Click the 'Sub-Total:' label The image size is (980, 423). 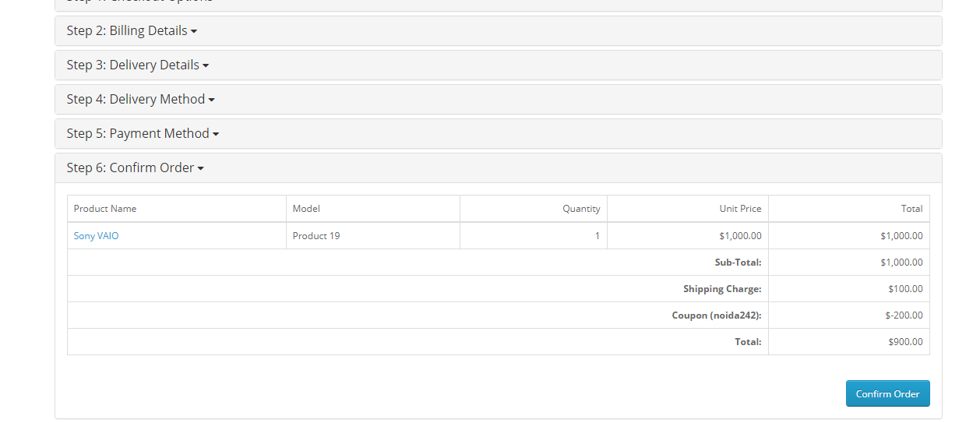point(738,263)
